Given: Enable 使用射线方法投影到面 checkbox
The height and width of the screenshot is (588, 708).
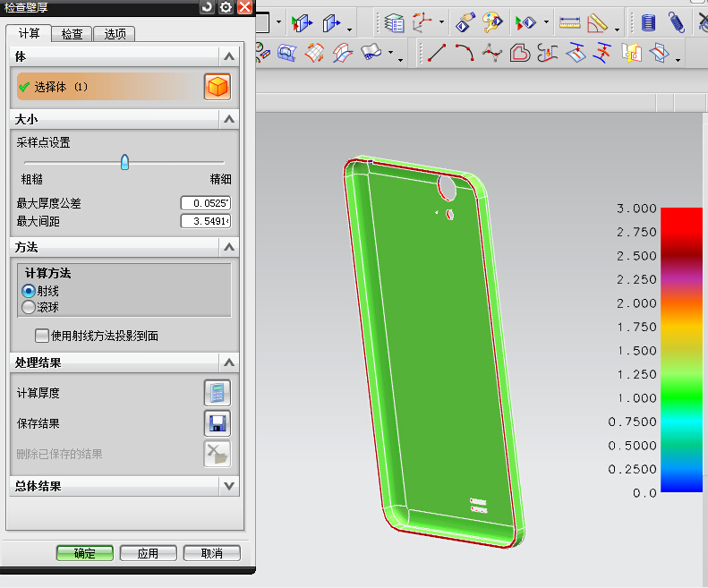Looking at the screenshot, I should (42, 336).
